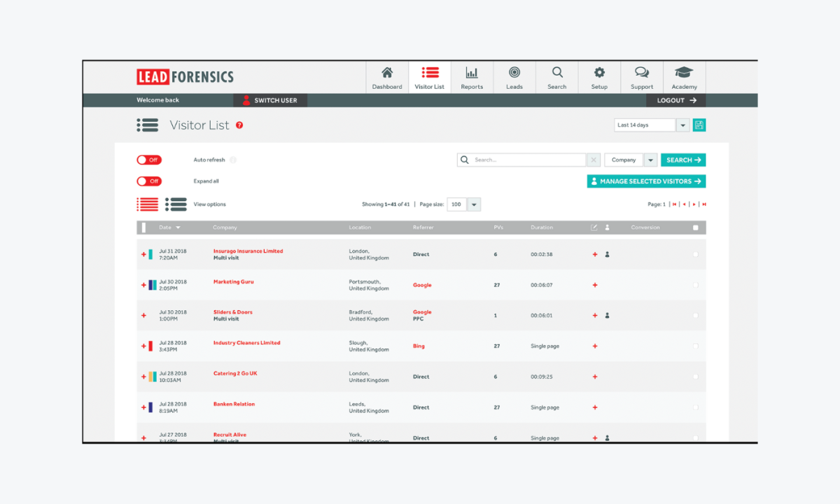The height and width of the screenshot is (504, 840).
Task: Enable the Expand all switch
Action: [149, 181]
